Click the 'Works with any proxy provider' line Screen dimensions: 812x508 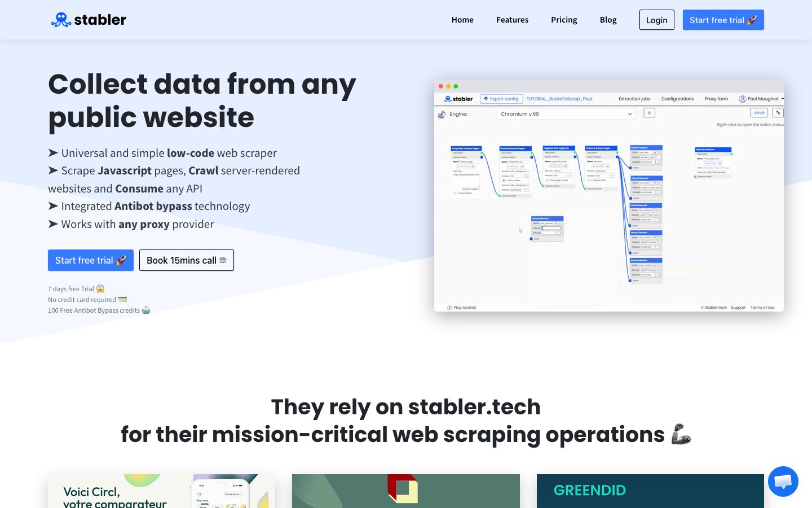click(x=131, y=224)
